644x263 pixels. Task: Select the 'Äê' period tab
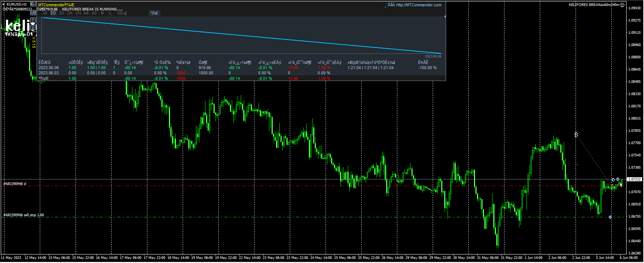point(86,13)
